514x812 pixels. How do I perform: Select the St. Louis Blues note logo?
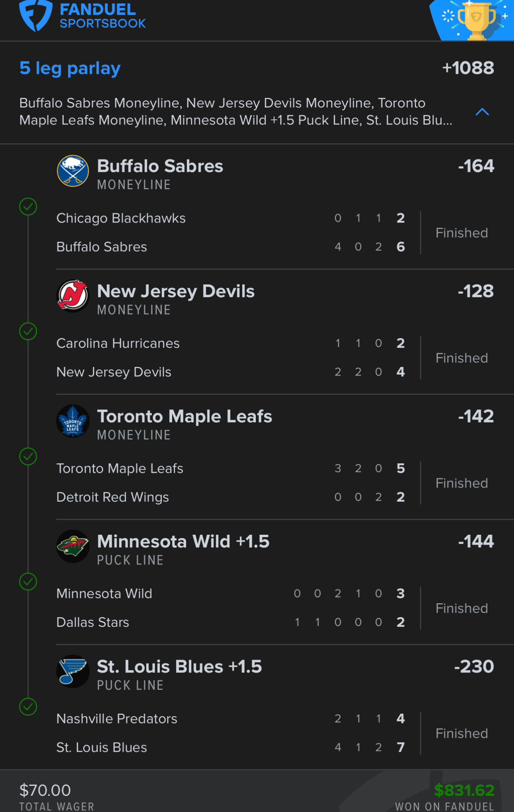(73, 672)
